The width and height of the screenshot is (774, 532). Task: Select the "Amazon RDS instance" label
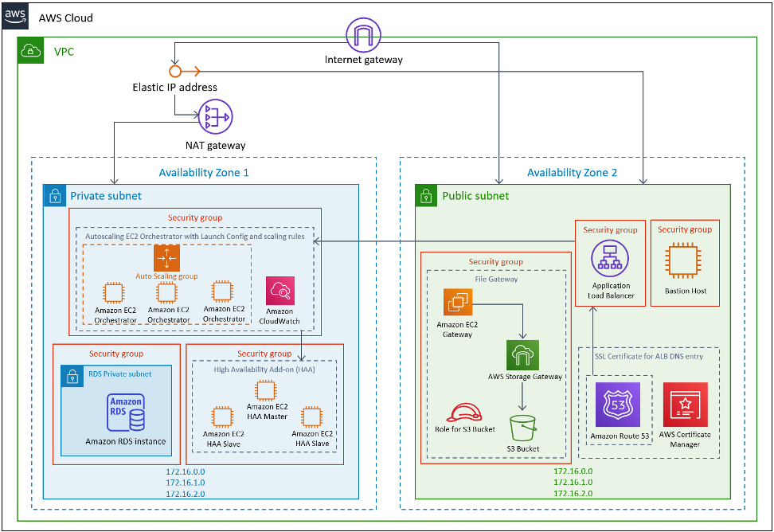126,442
